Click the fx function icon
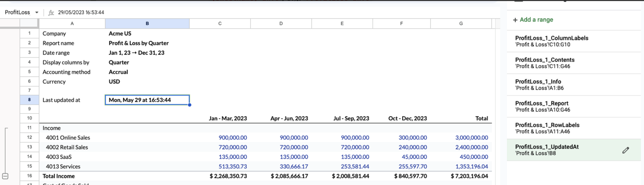The image size is (644, 185). (x=51, y=12)
